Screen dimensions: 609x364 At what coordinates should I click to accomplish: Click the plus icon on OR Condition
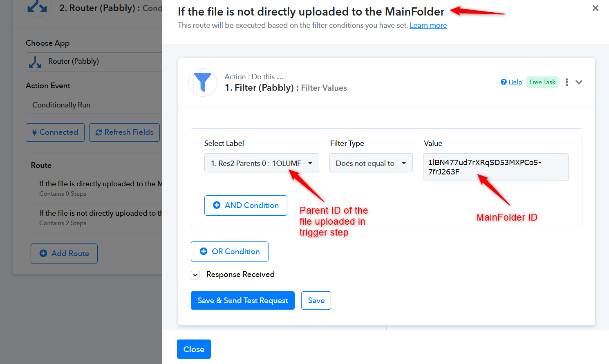coord(204,251)
